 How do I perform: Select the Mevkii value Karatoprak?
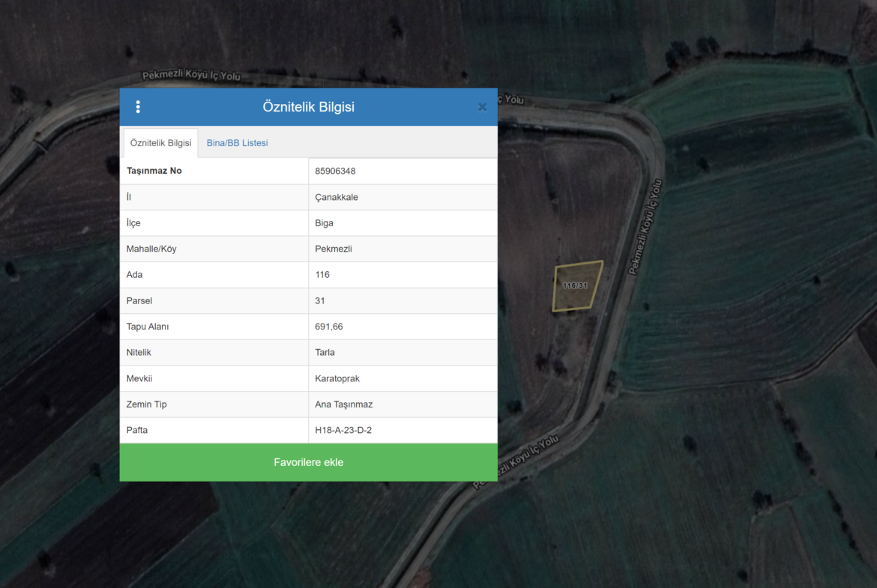pos(337,378)
